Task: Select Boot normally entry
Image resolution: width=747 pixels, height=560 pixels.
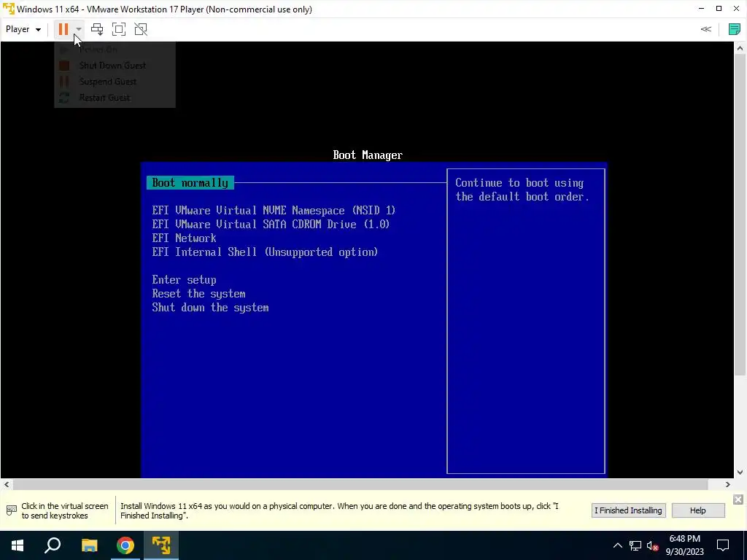Action: pos(190,183)
